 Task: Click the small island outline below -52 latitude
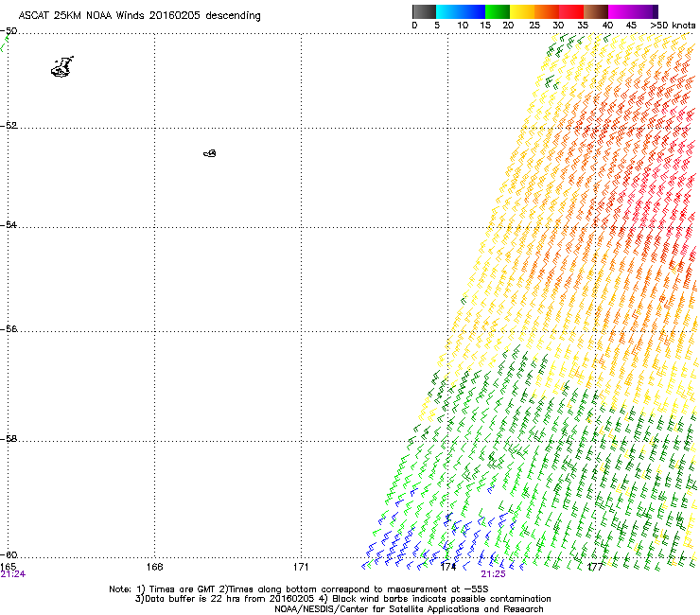(x=210, y=153)
